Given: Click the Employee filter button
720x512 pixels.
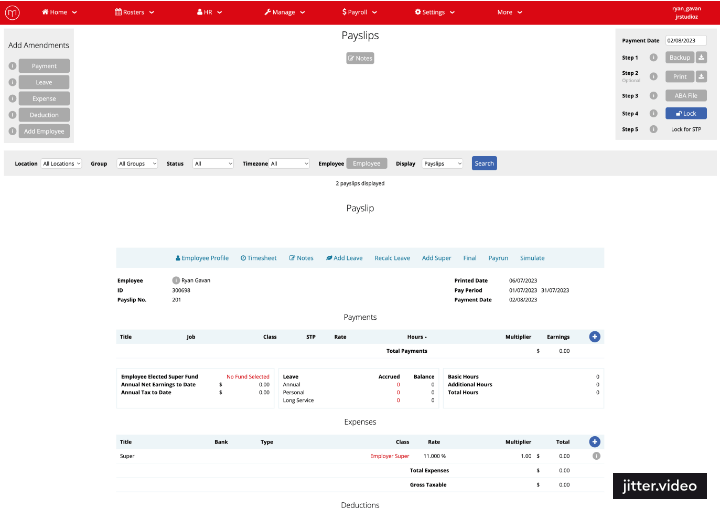Looking at the screenshot, I should (366, 163).
